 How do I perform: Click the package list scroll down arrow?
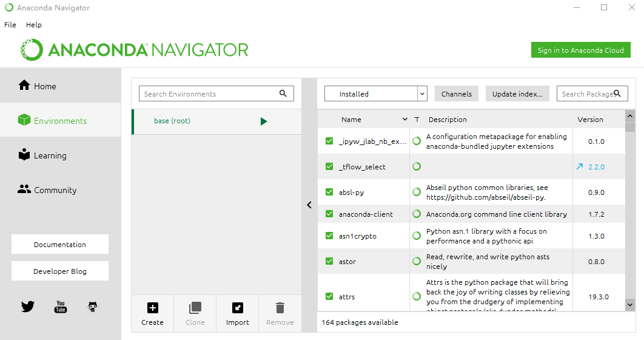click(x=630, y=305)
